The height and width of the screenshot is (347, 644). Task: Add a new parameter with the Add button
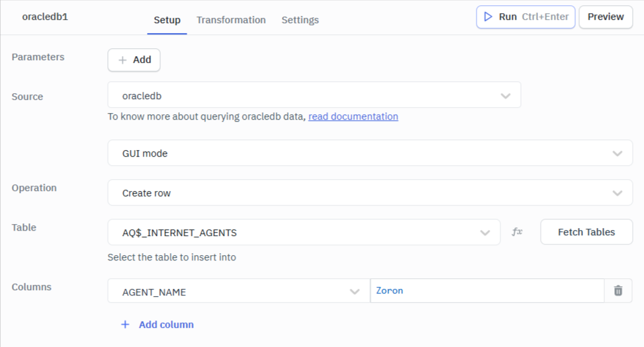click(x=134, y=60)
